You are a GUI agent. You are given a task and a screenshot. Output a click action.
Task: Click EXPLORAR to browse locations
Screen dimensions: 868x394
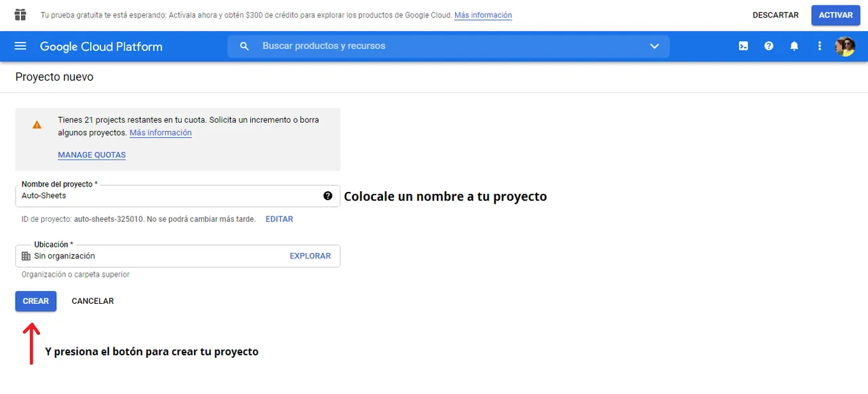[x=310, y=256]
